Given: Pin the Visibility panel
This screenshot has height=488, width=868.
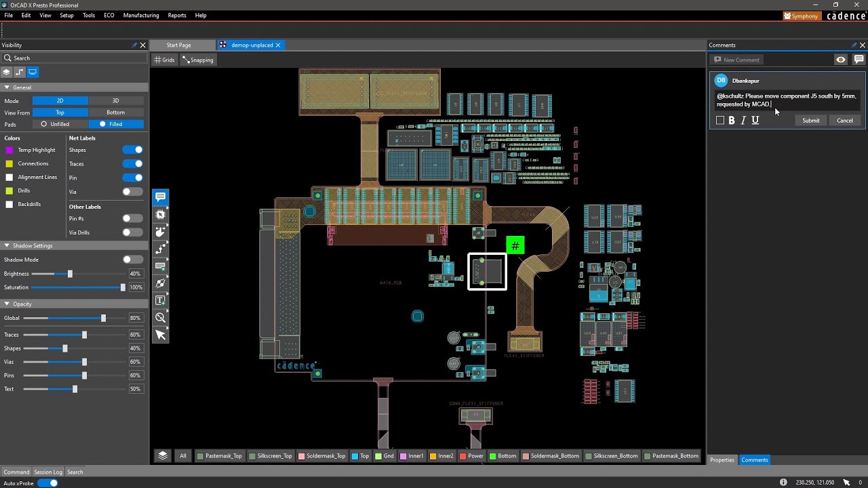Looking at the screenshot, I should pyautogui.click(x=134, y=45).
